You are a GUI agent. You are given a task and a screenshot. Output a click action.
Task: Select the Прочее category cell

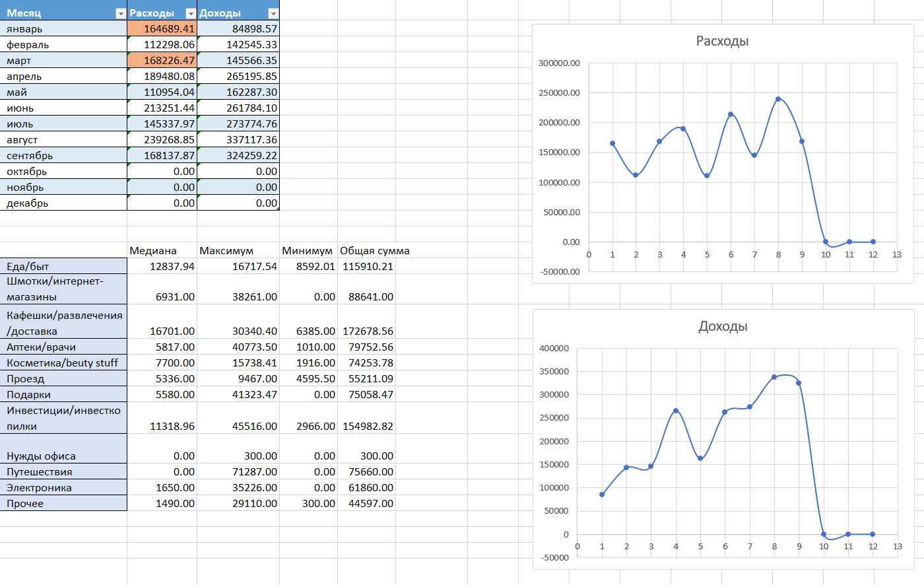(x=63, y=503)
